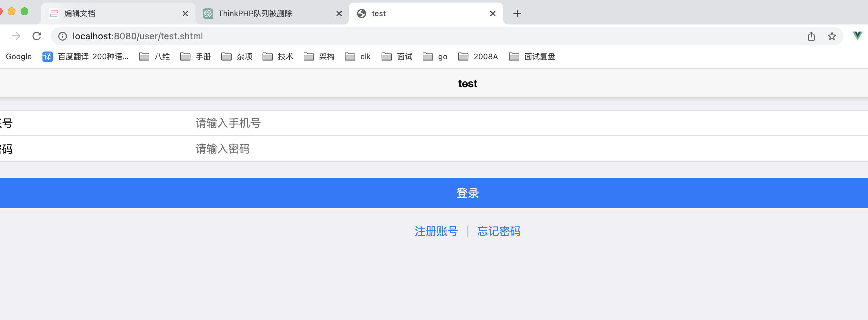Close the test tab
Screen dimensions: 868x320
(493, 14)
